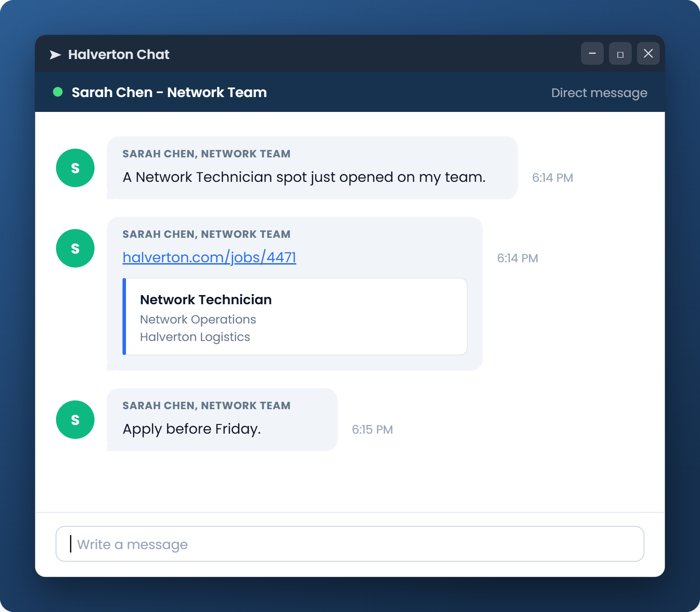Click the 6:14 PM timestamp next to the job link
Screen dimensions: 700x612
click(518, 258)
